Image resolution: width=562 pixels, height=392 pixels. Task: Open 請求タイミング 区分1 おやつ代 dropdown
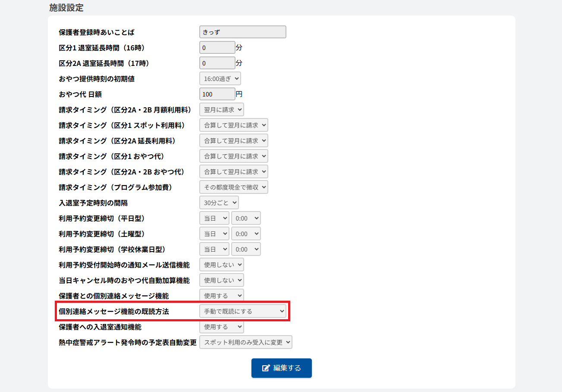[x=233, y=156]
